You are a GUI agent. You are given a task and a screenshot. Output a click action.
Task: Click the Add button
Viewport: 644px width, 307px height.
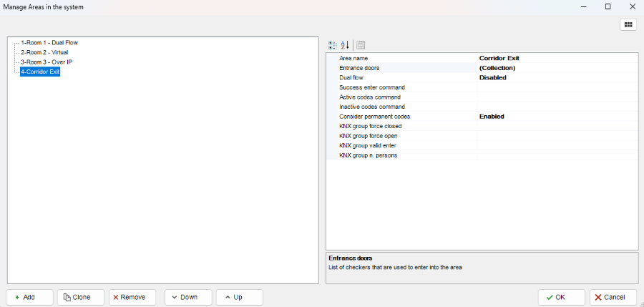pos(30,297)
